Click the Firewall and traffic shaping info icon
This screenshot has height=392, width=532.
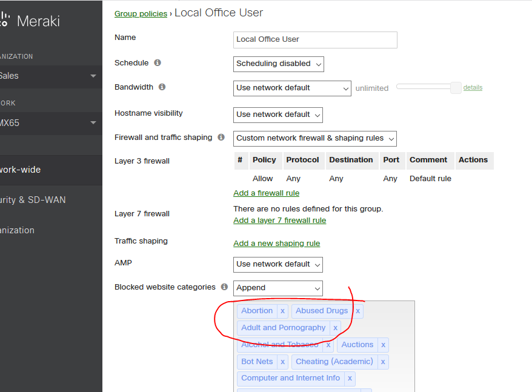click(x=221, y=137)
